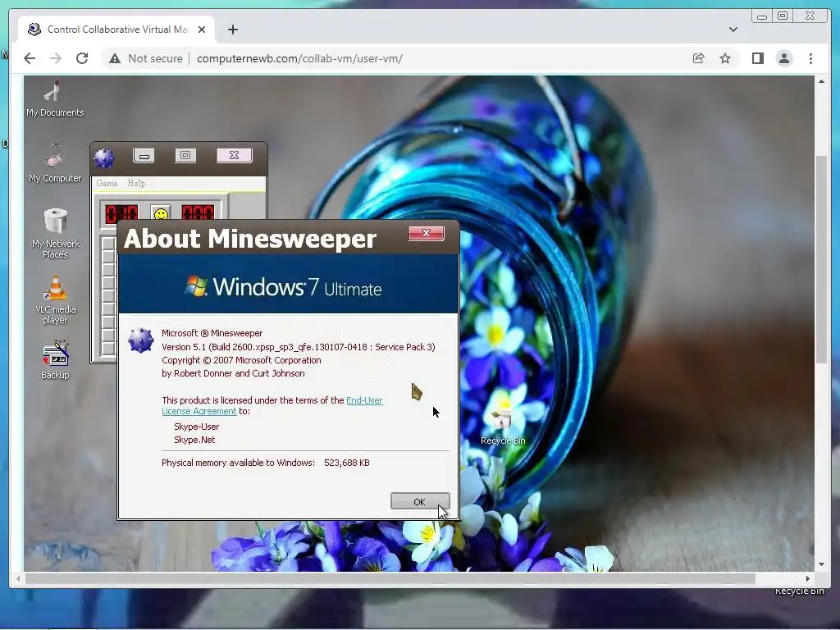Select the Recycle Bin icon inside VM
The image size is (840, 630).
[x=503, y=427]
